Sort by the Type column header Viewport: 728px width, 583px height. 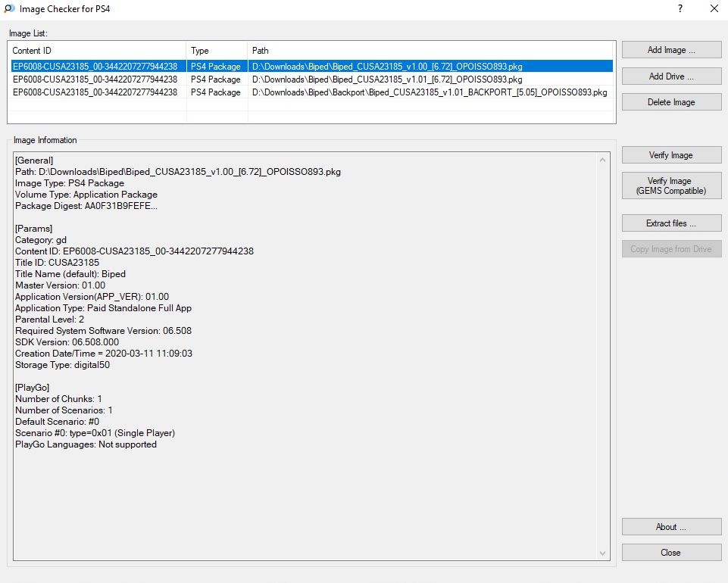click(x=217, y=51)
